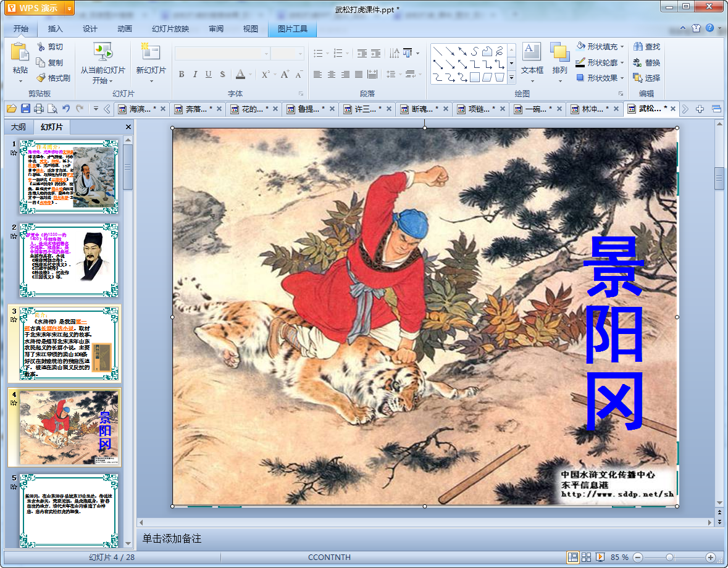Click the font color A swatch

240,74
